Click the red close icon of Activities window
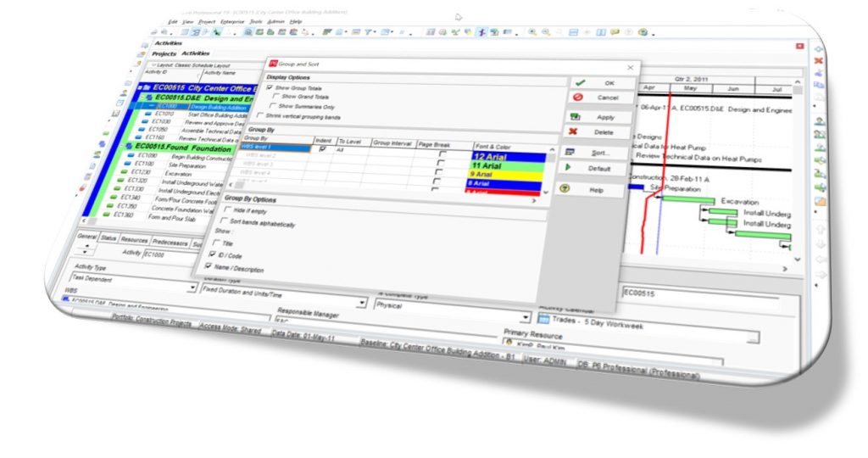This screenshot has height=458, width=868. [x=800, y=46]
